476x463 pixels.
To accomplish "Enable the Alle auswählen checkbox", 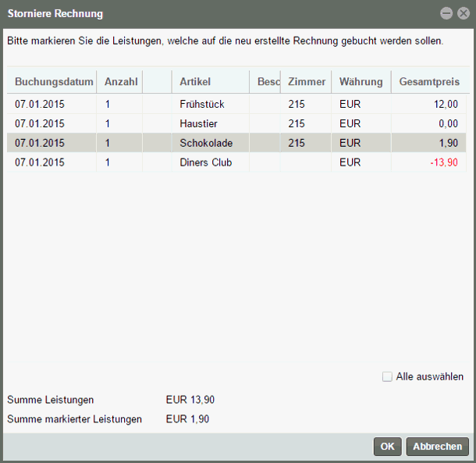I will (x=387, y=377).
